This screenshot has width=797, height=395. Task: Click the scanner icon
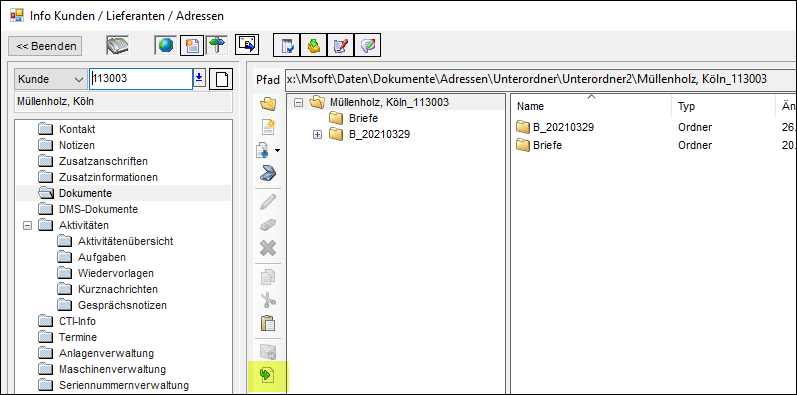pos(268,174)
